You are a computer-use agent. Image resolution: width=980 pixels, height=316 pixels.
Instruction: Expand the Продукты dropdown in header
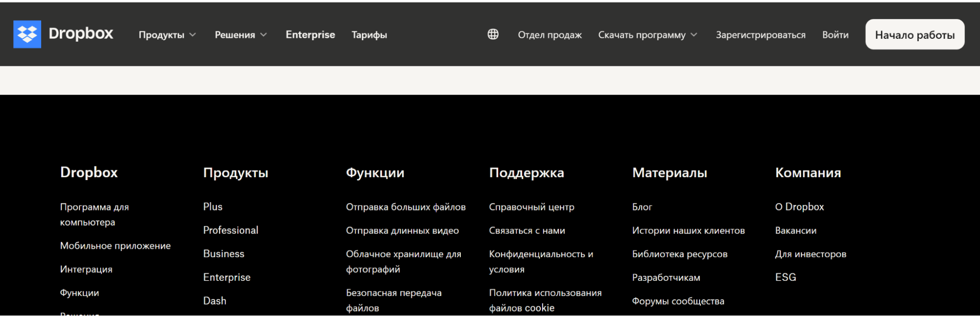(x=167, y=35)
